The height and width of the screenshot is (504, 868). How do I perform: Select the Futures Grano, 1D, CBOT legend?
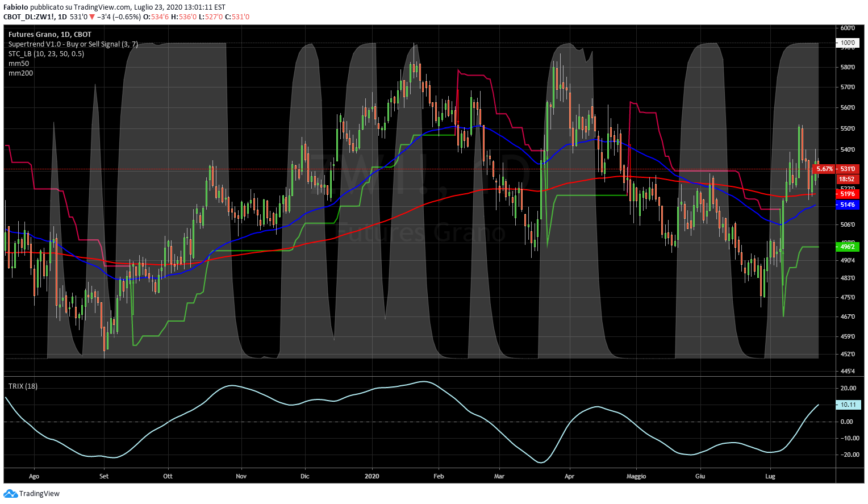pyautogui.click(x=50, y=35)
